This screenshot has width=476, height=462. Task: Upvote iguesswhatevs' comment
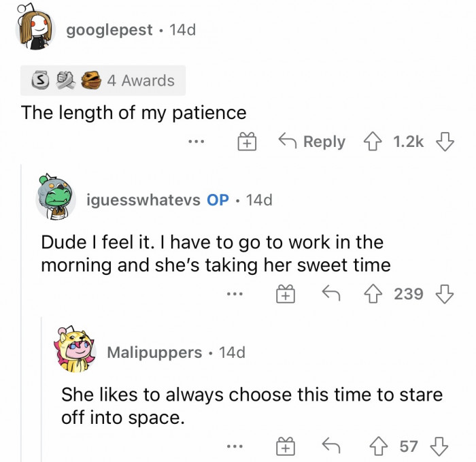pyautogui.click(x=374, y=294)
